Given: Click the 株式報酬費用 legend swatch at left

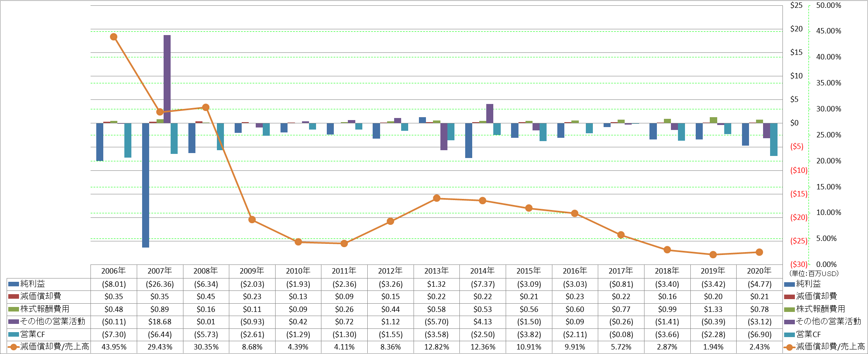Looking at the screenshot, I should pos(13,309).
